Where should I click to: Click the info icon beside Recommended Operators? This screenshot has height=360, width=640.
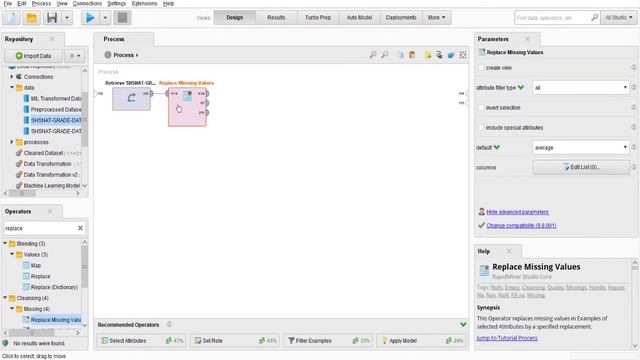pyautogui.click(x=169, y=324)
